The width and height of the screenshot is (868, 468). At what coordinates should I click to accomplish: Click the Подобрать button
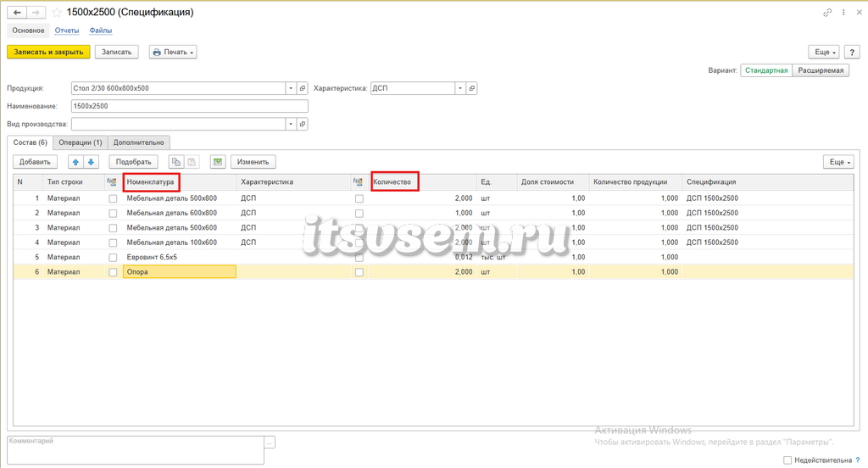tap(133, 162)
